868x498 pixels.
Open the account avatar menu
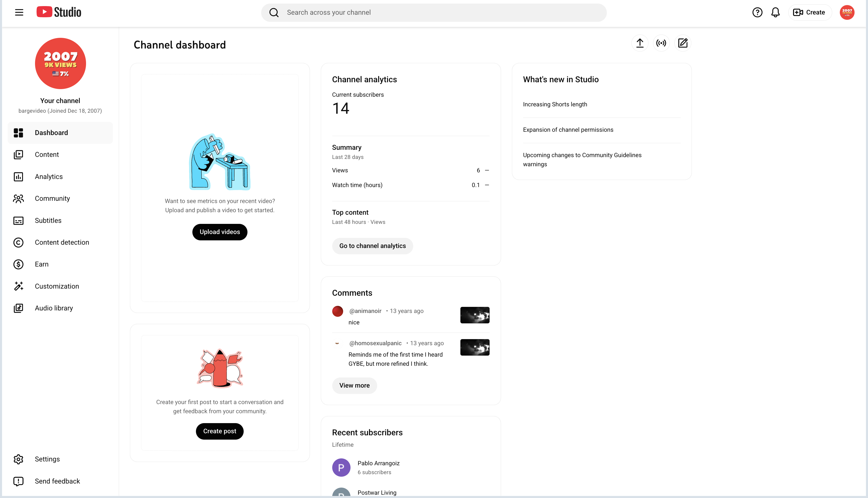pyautogui.click(x=847, y=12)
